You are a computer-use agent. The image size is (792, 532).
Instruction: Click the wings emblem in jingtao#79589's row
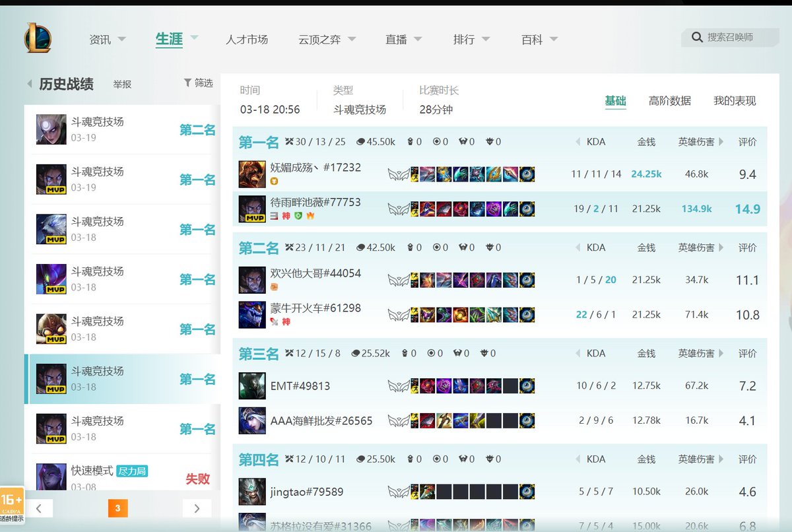[x=398, y=492]
